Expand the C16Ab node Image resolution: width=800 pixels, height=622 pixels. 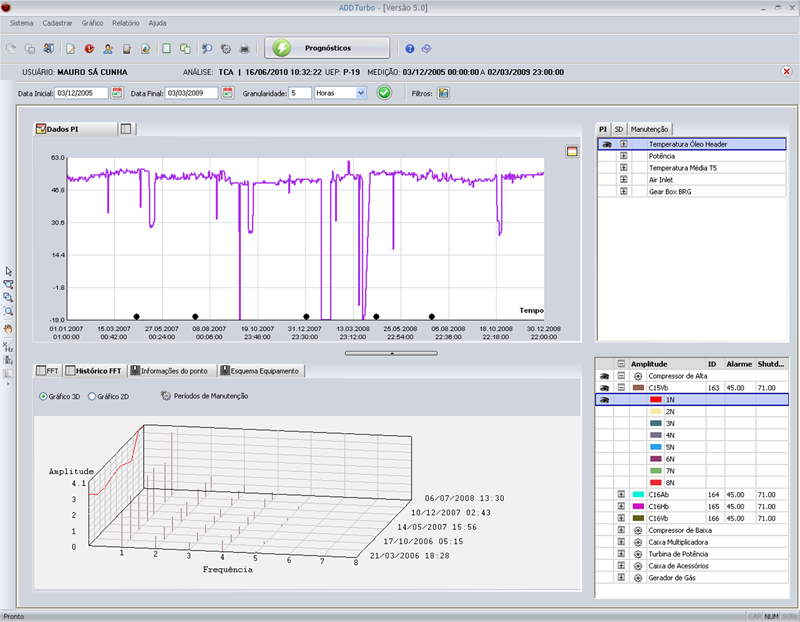(x=621, y=494)
